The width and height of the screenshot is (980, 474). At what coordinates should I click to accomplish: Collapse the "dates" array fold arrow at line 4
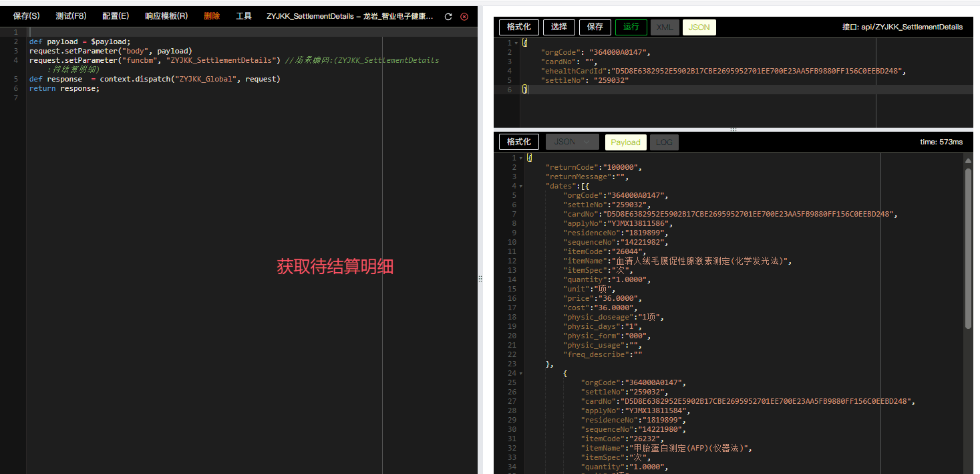point(521,186)
